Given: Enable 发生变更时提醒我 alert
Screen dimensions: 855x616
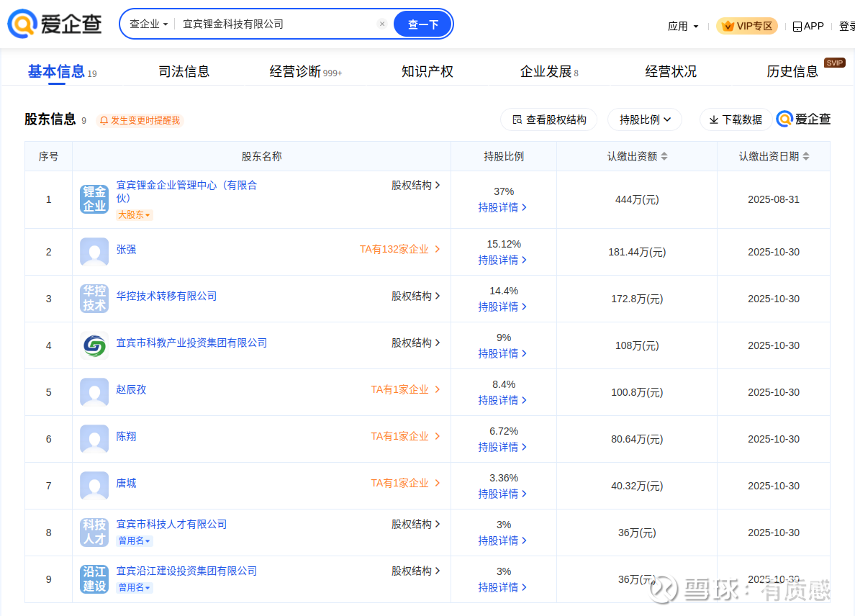Looking at the screenshot, I should [140, 120].
